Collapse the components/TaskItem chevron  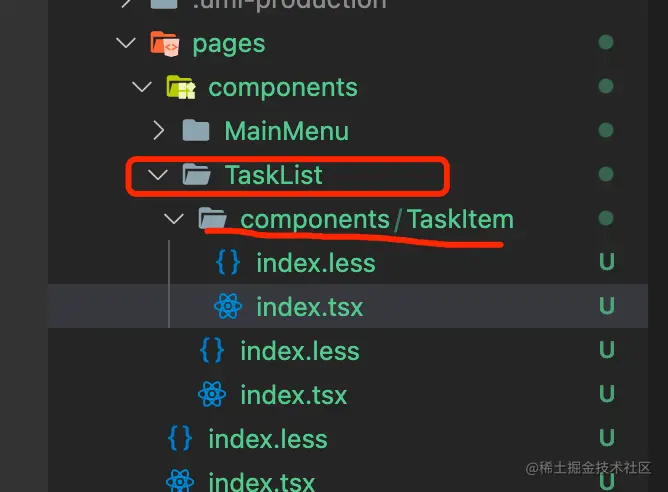174,219
